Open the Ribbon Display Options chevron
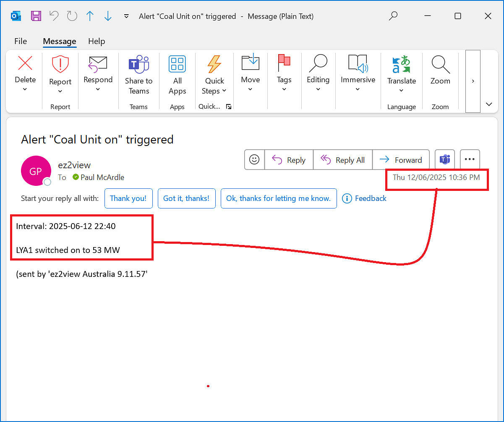The image size is (504, 422). coord(489,104)
